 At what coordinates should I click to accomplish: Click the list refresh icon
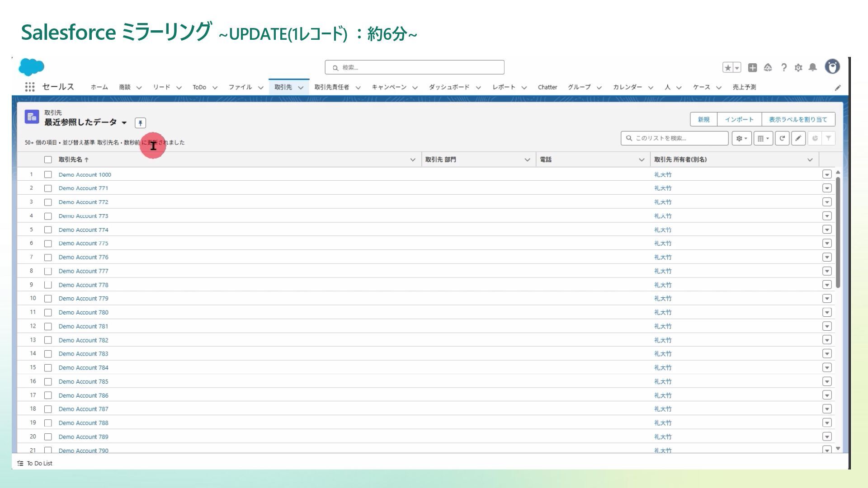click(782, 138)
